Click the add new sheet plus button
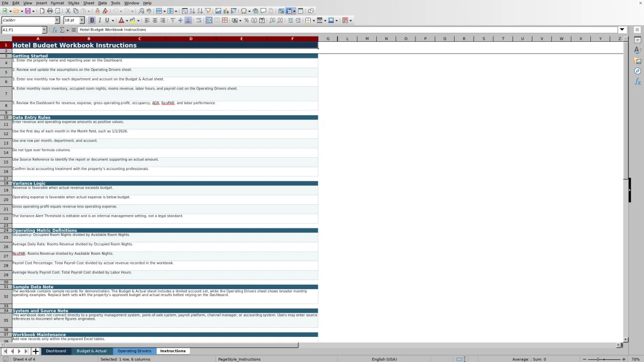 pyautogui.click(x=35, y=351)
